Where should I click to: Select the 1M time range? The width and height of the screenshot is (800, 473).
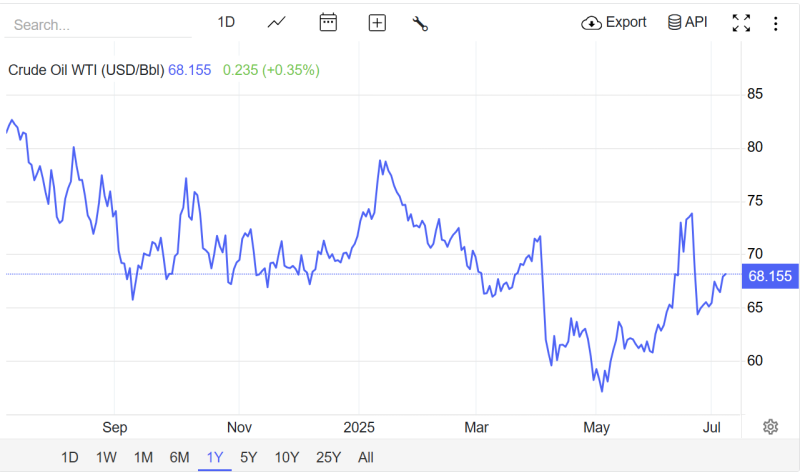(x=143, y=457)
